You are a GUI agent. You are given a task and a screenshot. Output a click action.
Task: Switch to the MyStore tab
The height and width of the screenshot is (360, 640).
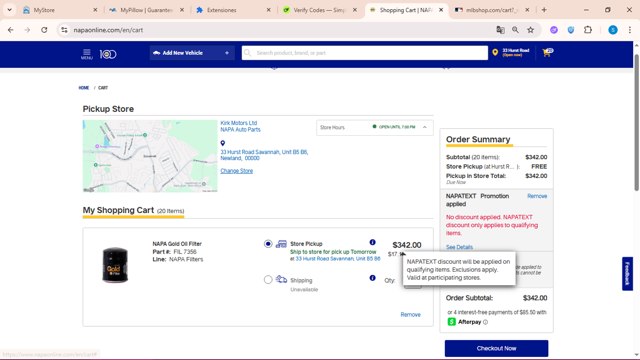point(60,10)
